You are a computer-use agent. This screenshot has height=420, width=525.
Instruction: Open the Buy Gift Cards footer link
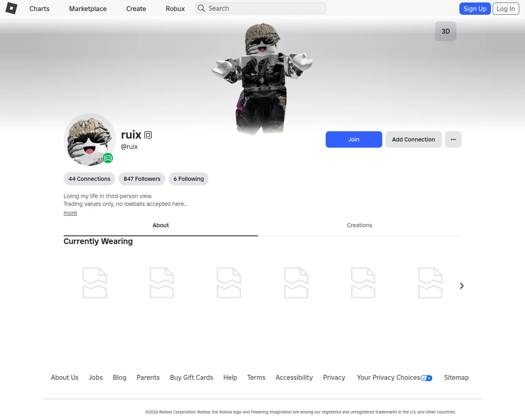click(x=192, y=377)
